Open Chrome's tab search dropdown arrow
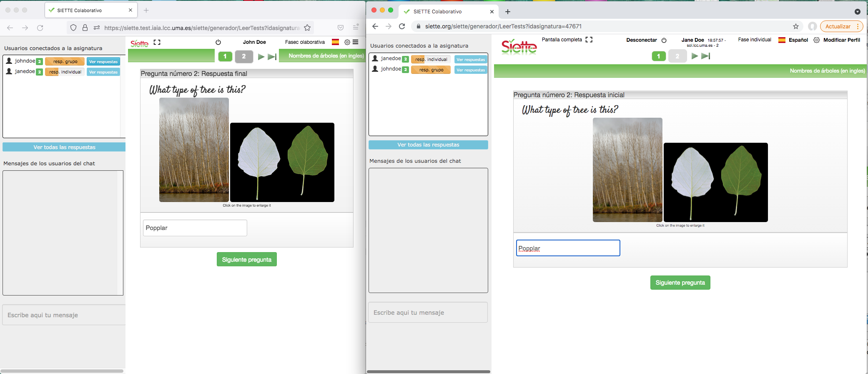This screenshot has height=374, width=868. point(857,12)
